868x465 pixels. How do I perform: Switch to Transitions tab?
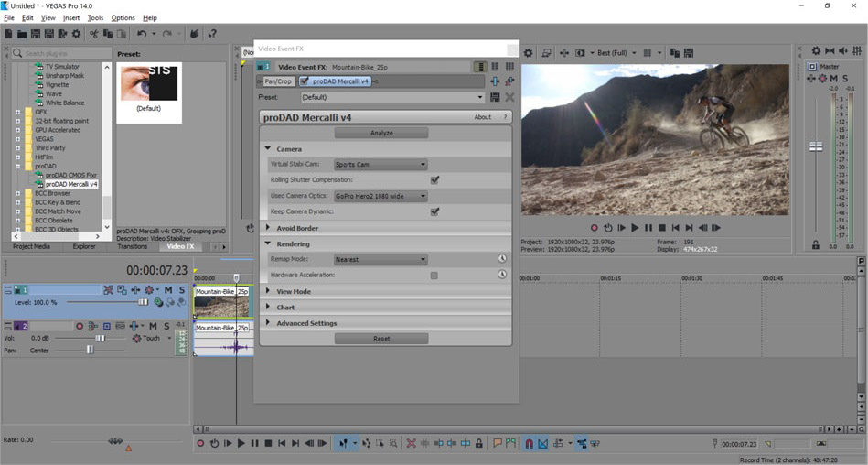(133, 246)
